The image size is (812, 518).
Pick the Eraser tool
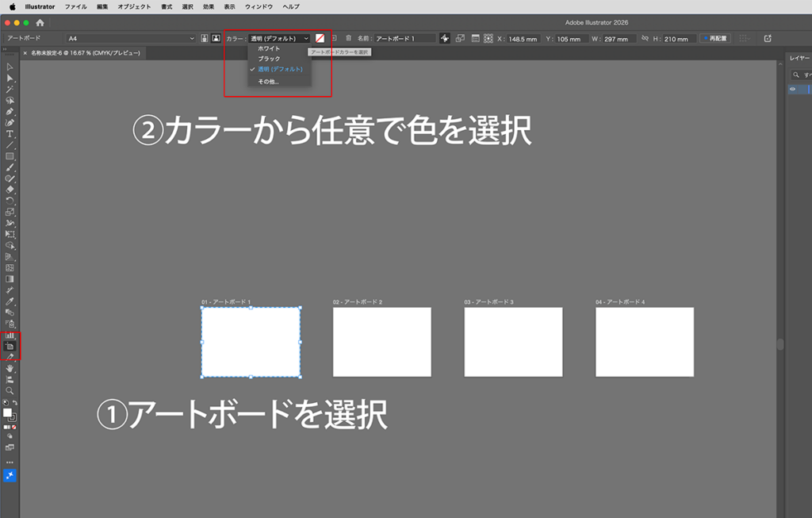pyautogui.click(x=10, y=190)
